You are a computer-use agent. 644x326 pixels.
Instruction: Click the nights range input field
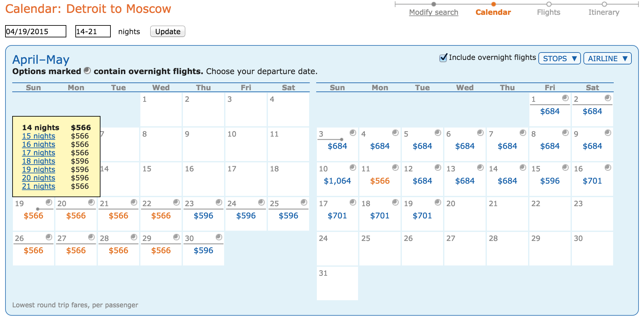coord(93,32)
